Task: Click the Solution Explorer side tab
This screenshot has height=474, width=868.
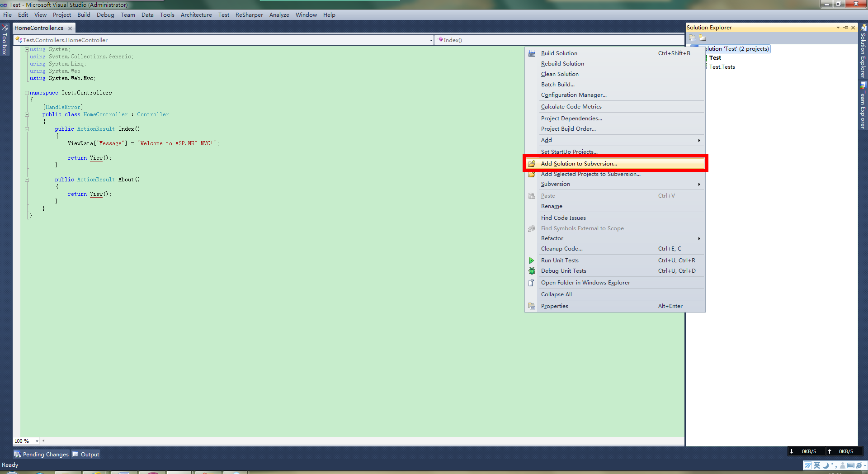Action: 863,51
